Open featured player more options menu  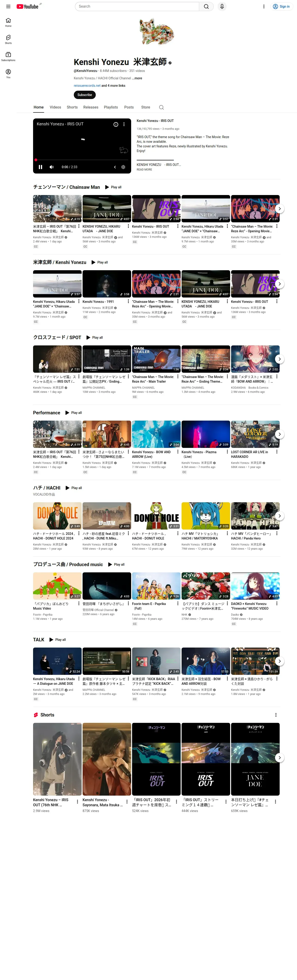click(x=124, y=124)
